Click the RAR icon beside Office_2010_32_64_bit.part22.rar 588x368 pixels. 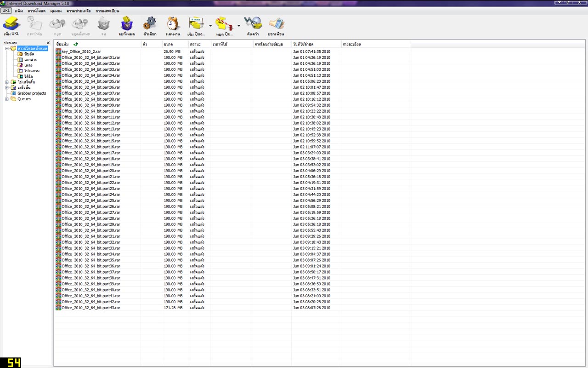(58, 183)
